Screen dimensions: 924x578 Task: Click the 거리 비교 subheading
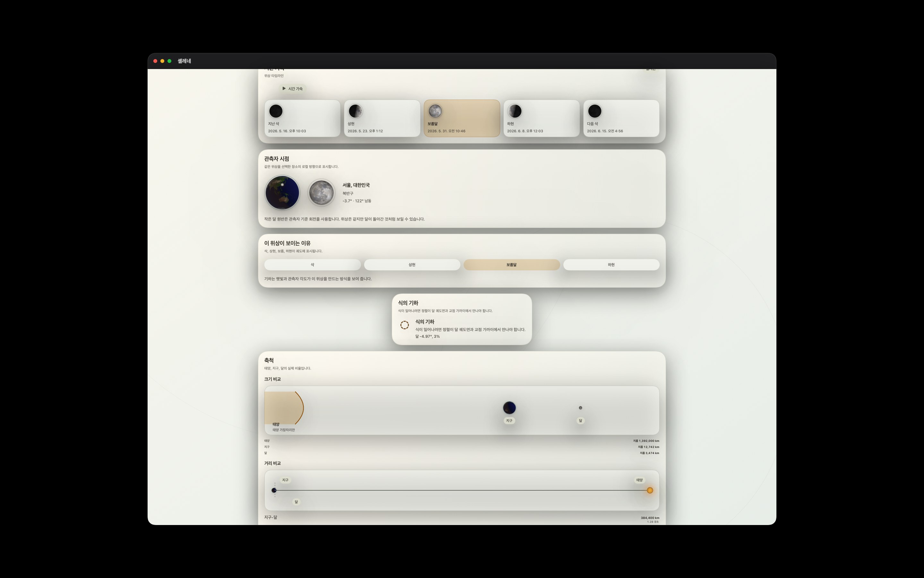tap(273, 463)
